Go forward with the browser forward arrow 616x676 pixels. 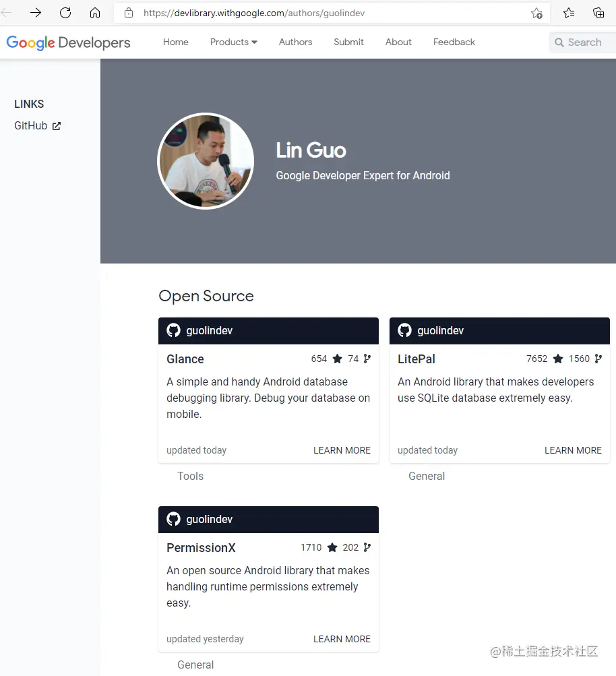(x=36, y=13)
